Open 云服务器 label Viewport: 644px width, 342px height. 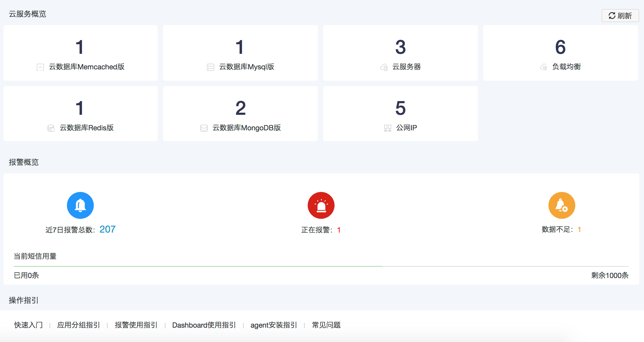point(407,67)
